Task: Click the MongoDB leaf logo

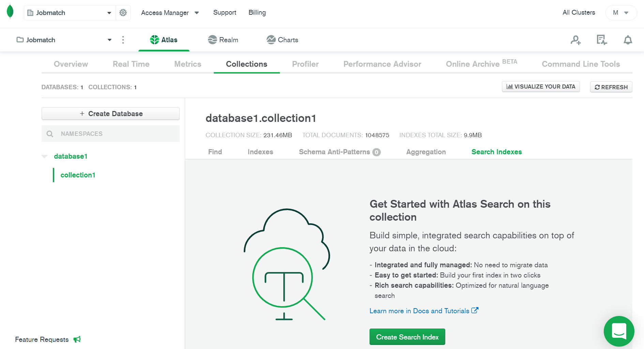Action: [x=10, y=12]
